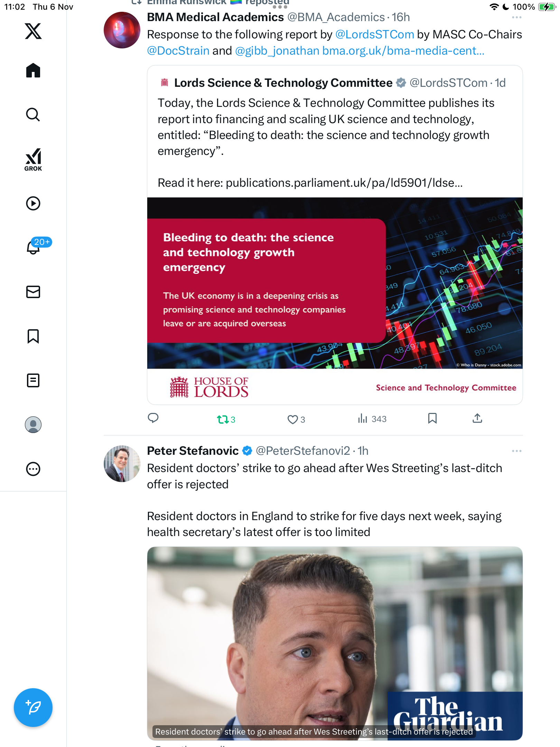Viewport: 560px width, 747px height.
Task: Open more options on Peter Stefanovic post
Action: pyautogui.click(x=516, y=451)
